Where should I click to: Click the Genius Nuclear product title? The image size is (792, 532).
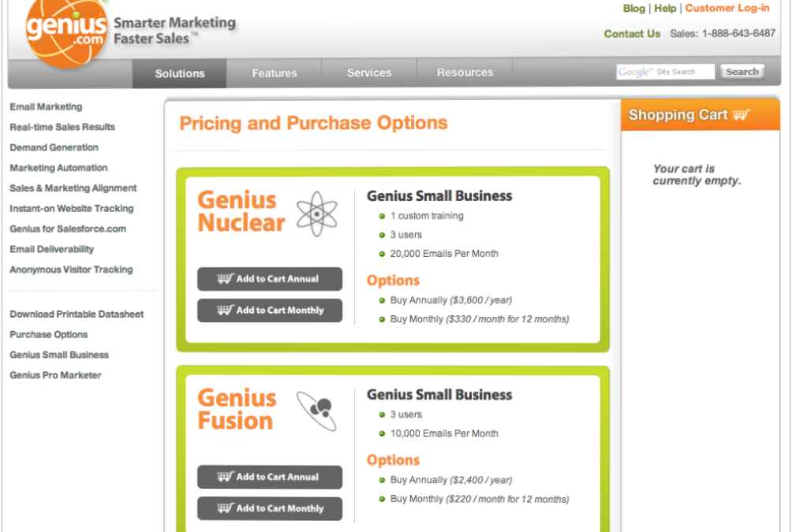(241, 211)
